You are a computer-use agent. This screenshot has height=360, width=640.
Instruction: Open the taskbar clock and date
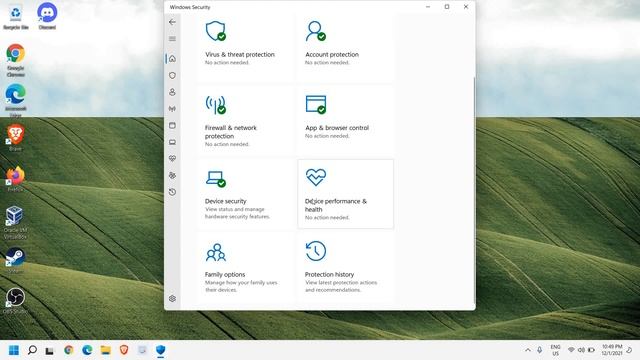tap(612, 350)
